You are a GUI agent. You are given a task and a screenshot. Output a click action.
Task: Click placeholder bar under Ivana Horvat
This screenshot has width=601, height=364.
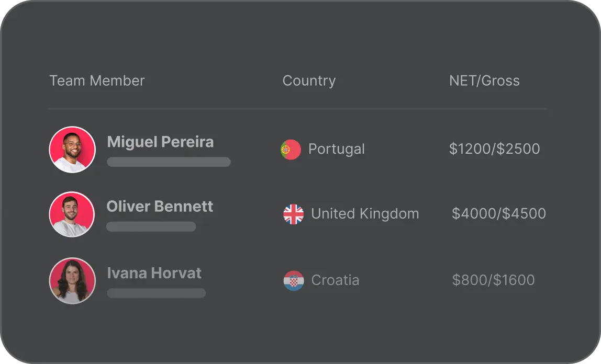click(156, 293)
